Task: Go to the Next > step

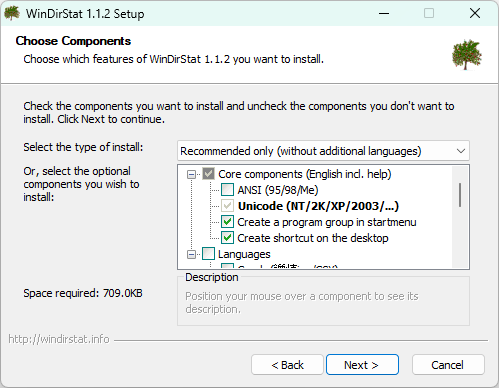Action: [x=362, y=365]
